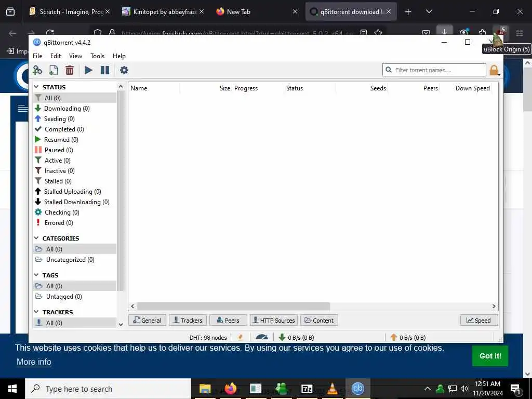The height and width of the screenshot is (399, 532).
Task: Open File Explorer from the taskbar
Action: pyautogui.click(x=205, y=389)
